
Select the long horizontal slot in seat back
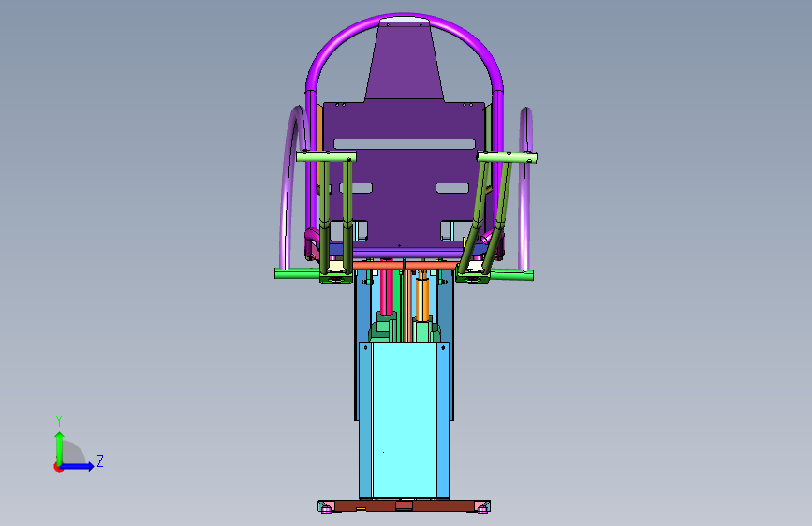coord(405,144)
